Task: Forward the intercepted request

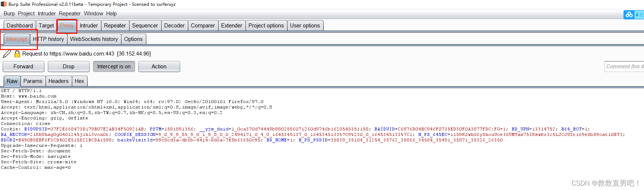Action: click(x=23, y=66)
